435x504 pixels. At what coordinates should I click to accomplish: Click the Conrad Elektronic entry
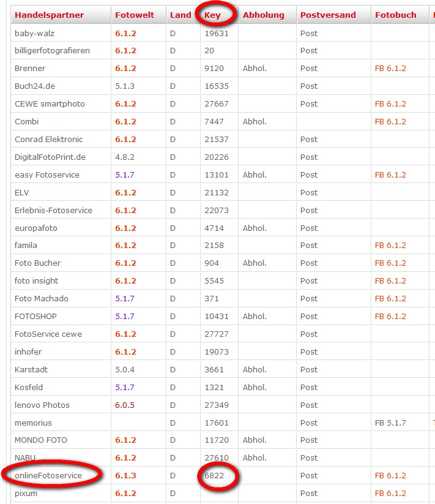(x=48, y=139)
